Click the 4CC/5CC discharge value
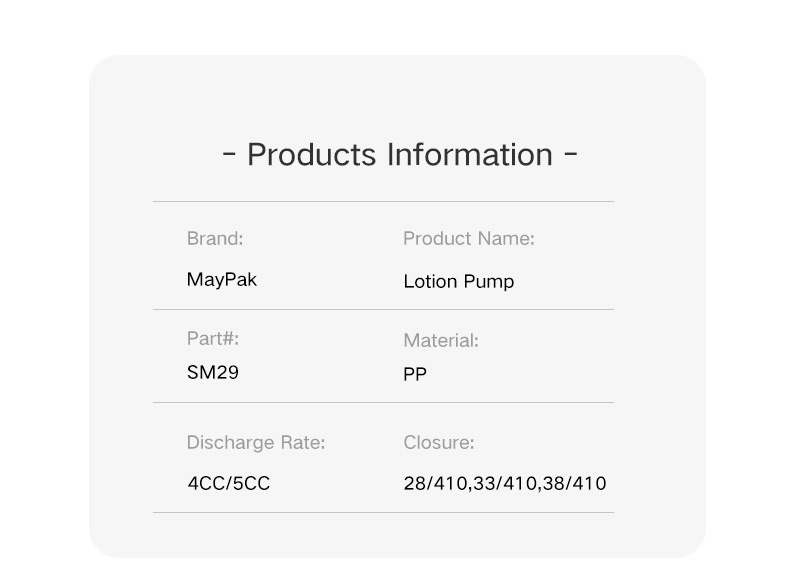Screen dimensions: 800x579 tap(229, 483)
